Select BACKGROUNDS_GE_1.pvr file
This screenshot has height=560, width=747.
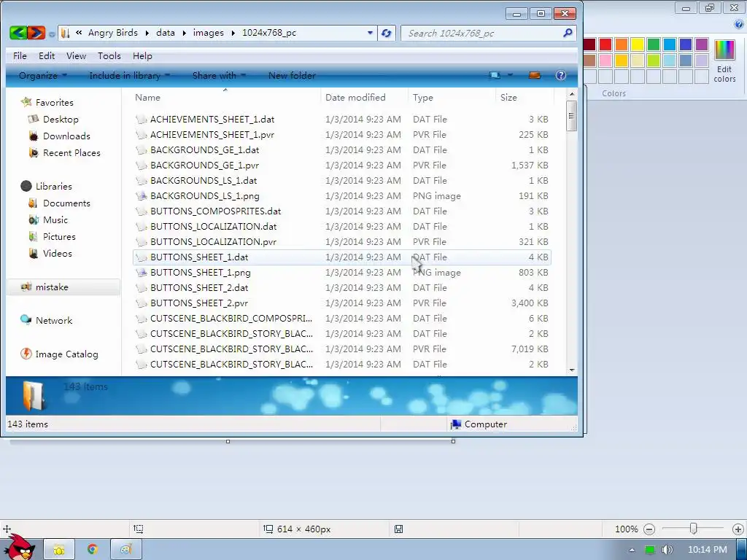point(342,166)
